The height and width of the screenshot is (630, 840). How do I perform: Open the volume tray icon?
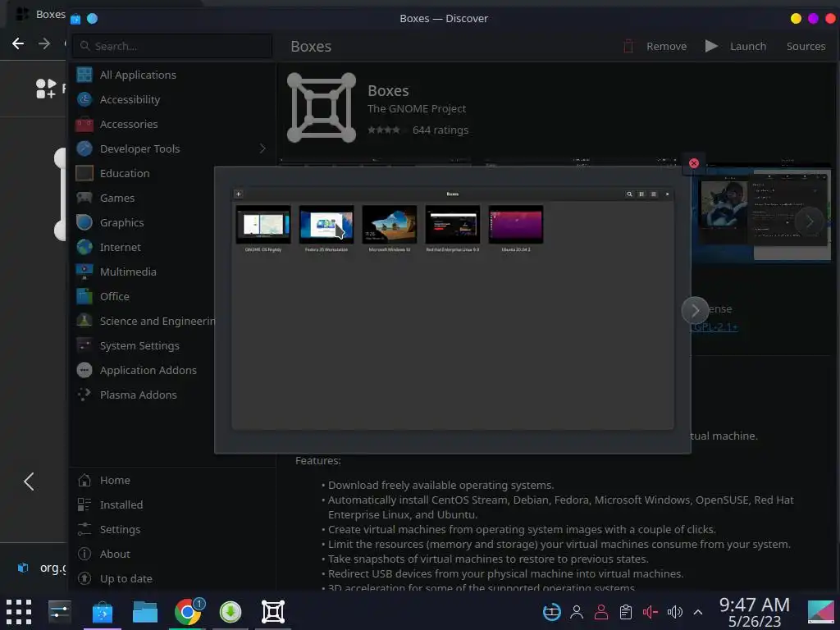[675, 612]
